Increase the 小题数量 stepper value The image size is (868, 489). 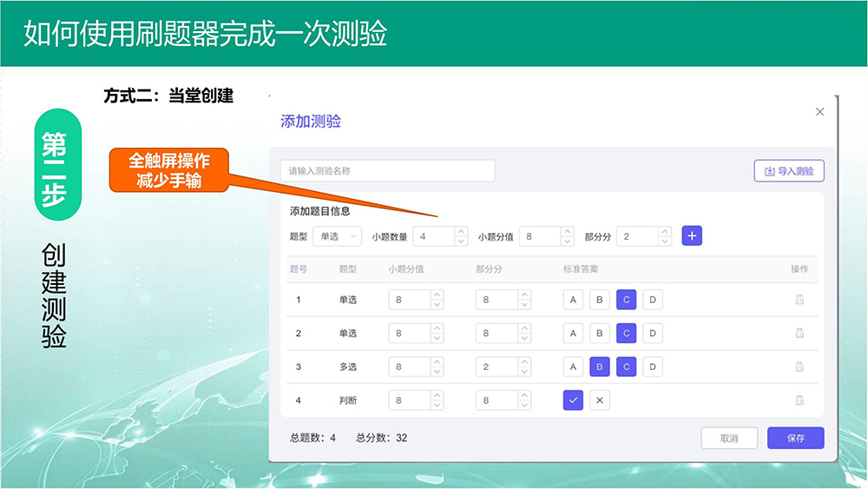[x=461, y=232]
